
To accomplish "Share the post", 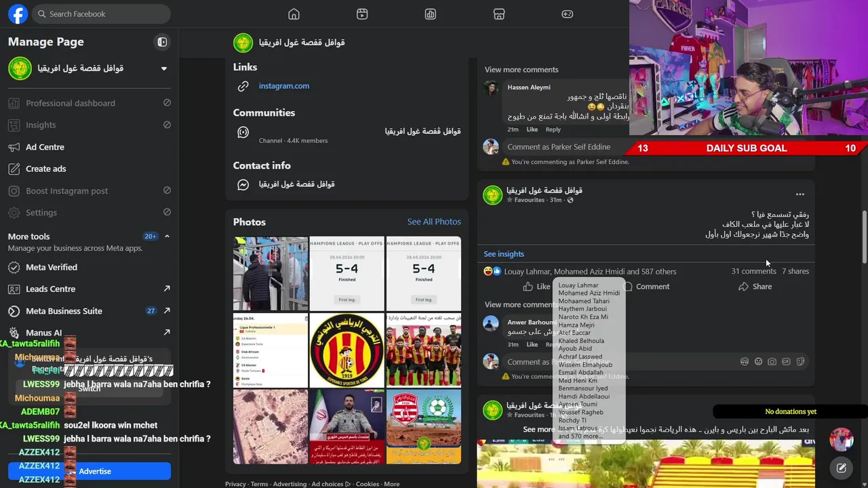I will click(x=755, y=287).
